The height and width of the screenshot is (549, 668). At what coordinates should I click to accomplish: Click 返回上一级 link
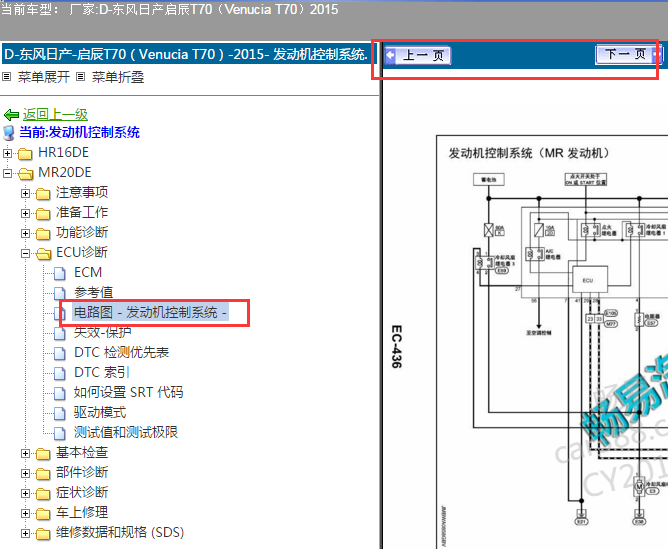pos(55,114)
